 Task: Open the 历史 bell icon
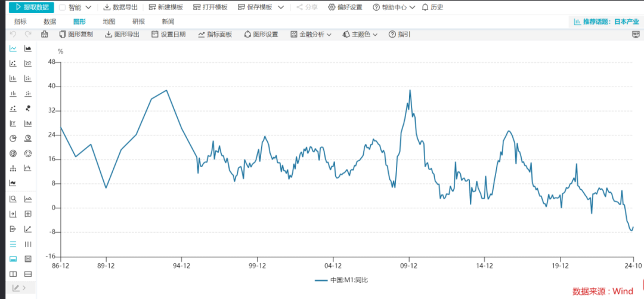click(x=432, y=7)
